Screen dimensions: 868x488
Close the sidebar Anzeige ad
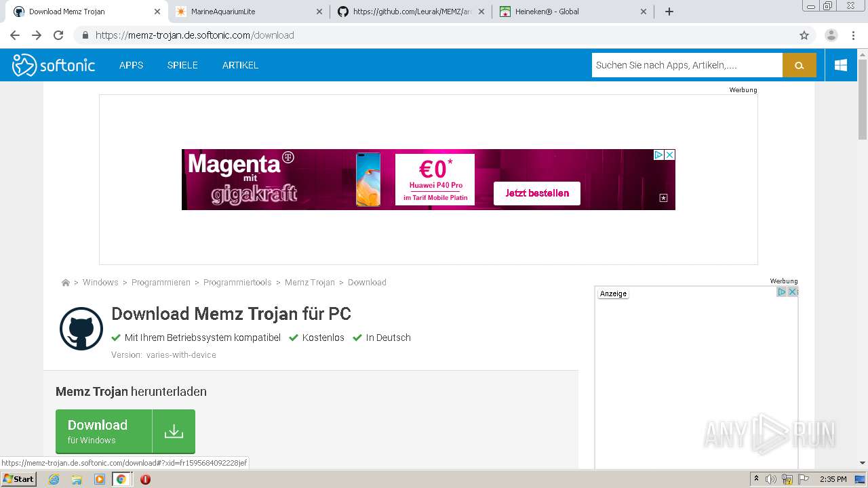792,291
